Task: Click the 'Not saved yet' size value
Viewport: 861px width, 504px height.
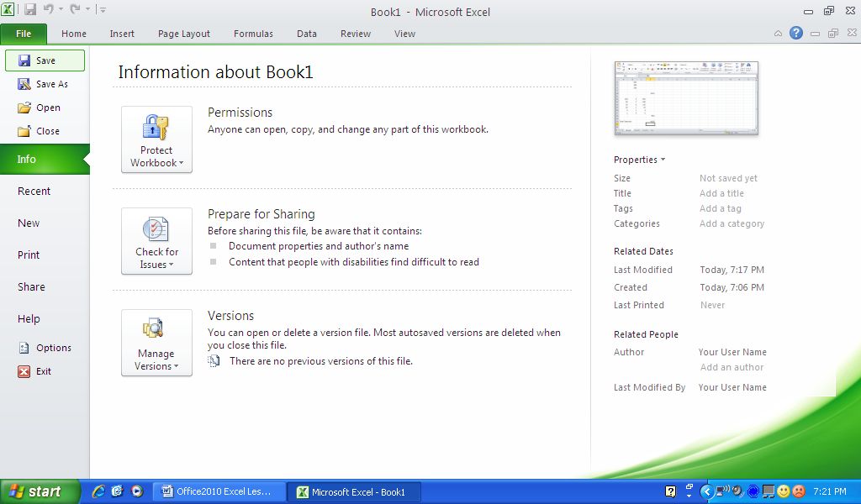Action: pyautogui.click(x=728, y=178)
